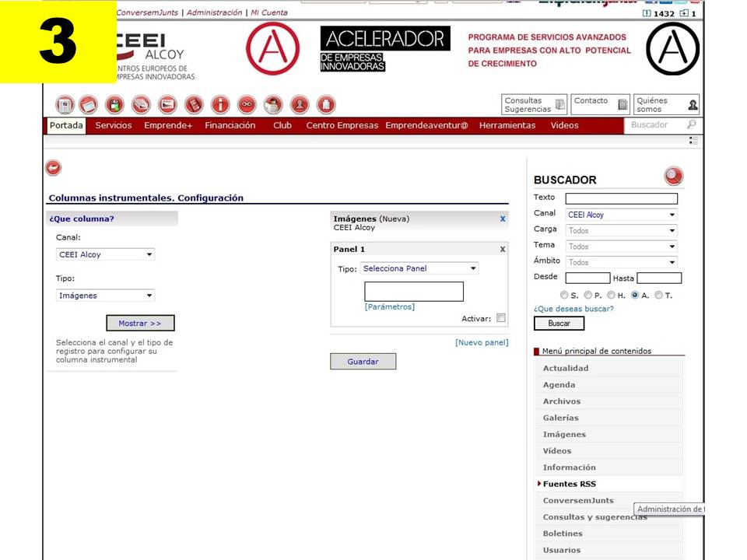747x560 pixels.
Task: Click the Texto input field in Buscador
Action: (621, 199)
